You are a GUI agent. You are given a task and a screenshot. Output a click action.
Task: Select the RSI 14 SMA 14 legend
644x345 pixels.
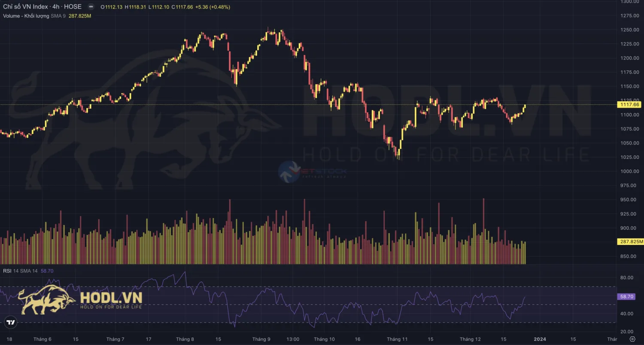click(21, 271)
